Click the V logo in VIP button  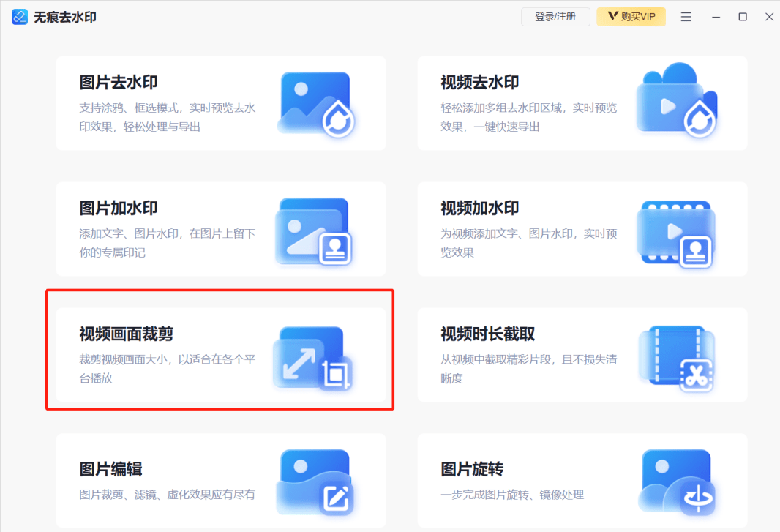pos(613,16)
